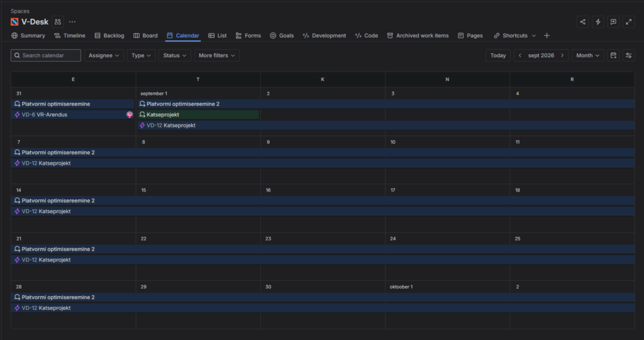Click the plus icon to add a tab
Image resolution: width=644 pixels, height=340 pixels.
pos(547,36)
